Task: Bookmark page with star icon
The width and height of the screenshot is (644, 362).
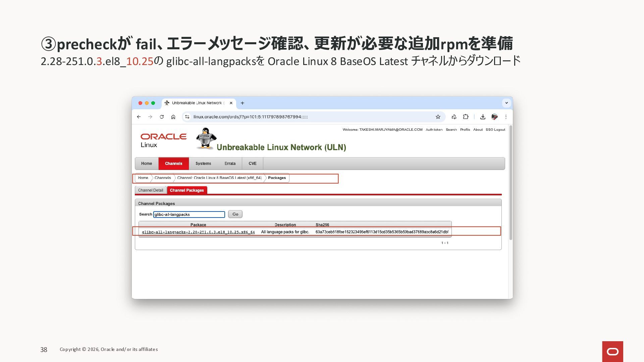Action: click(x=438, y=117)
